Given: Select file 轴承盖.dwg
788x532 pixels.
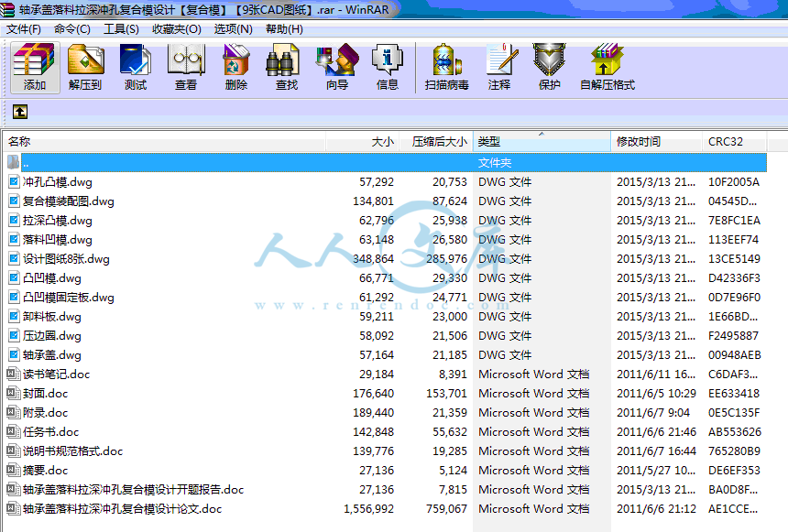Looking at the screenshot, I should click(x=51, y=355).
